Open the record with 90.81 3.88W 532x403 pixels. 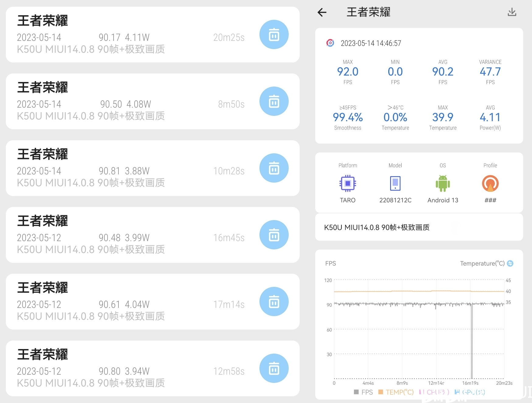tap(153, 168)
